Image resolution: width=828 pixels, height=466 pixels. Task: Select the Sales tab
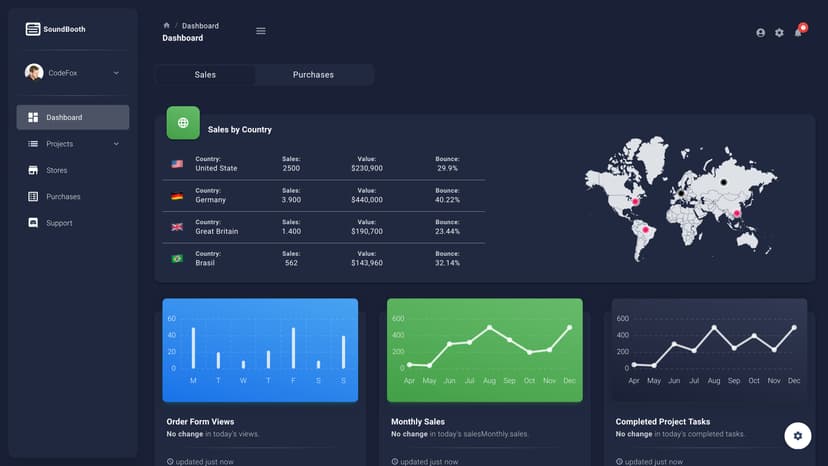click(205, 74)
